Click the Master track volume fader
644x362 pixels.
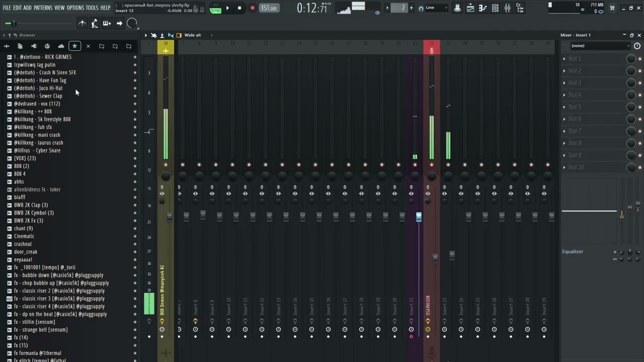coord(170,217)
